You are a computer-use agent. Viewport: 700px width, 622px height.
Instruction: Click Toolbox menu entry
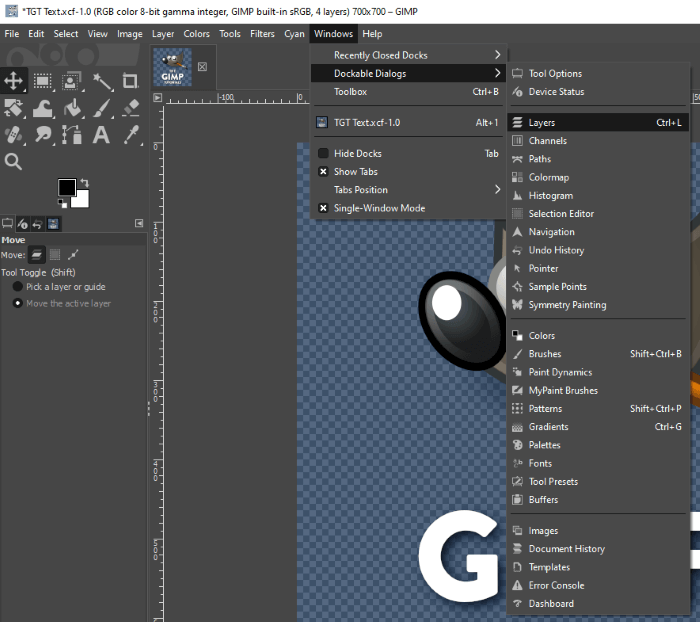[x=408, y=92]
